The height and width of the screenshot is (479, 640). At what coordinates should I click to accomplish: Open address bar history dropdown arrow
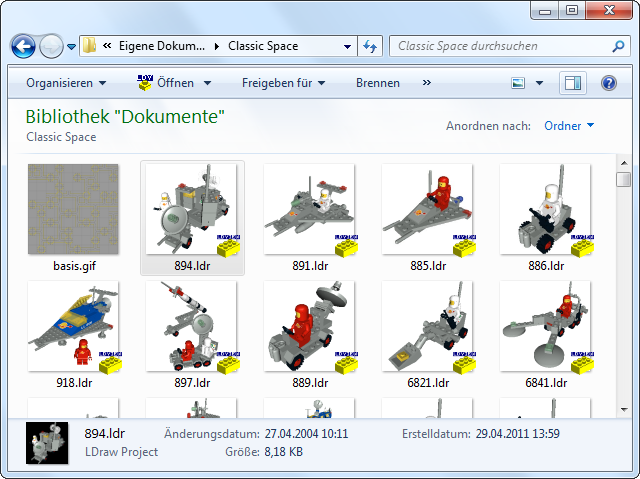[x=347, y=47]
